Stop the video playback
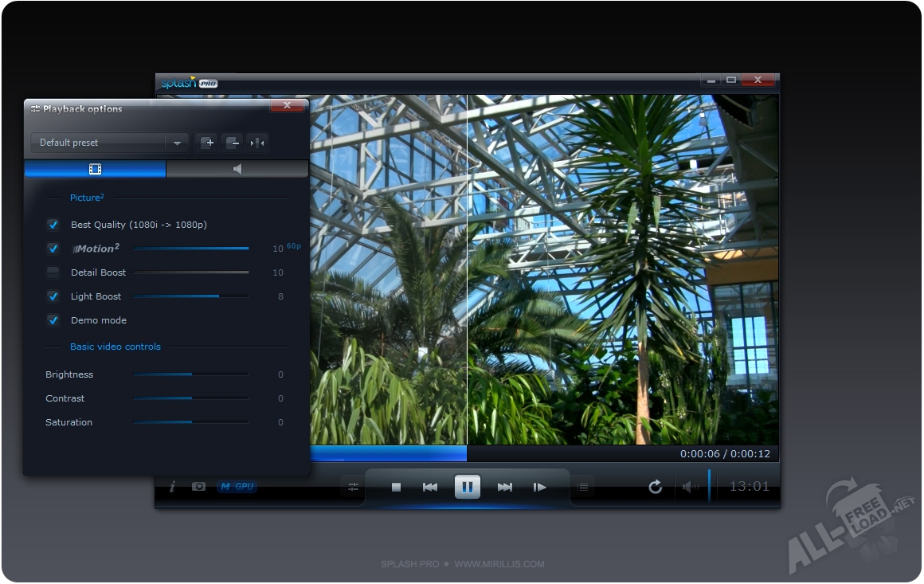 [396, 487]
